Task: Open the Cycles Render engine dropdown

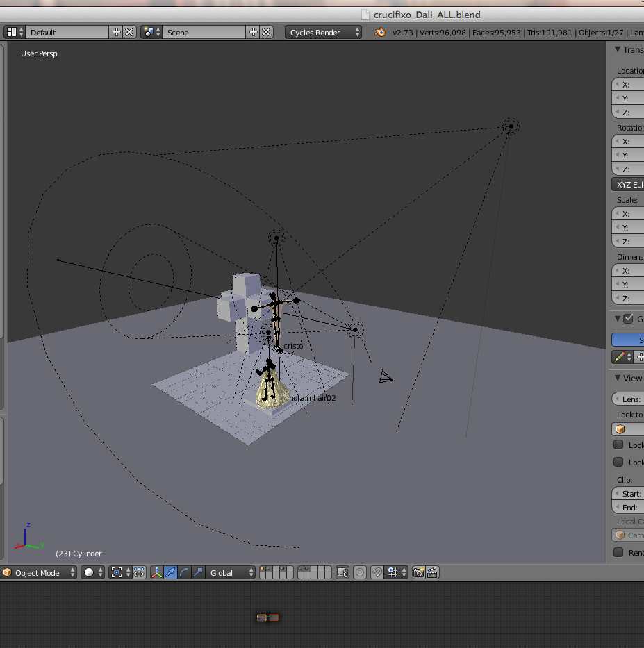Action: (x=323, y=33)
